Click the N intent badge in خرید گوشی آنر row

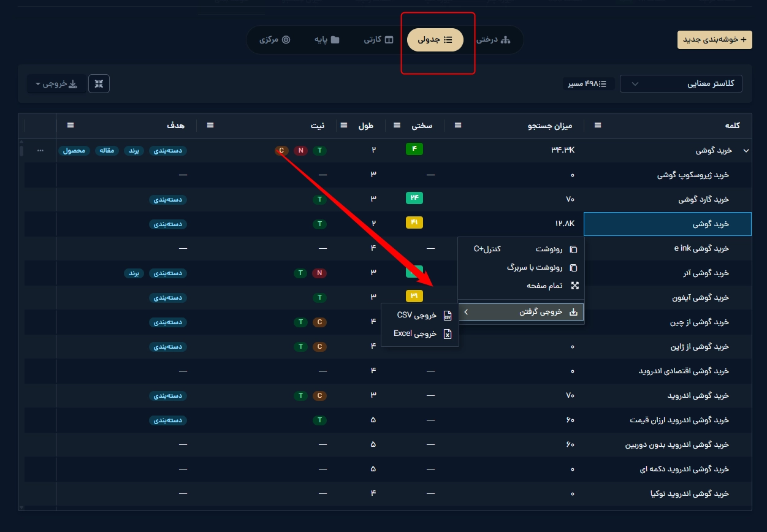click(319, 273)
